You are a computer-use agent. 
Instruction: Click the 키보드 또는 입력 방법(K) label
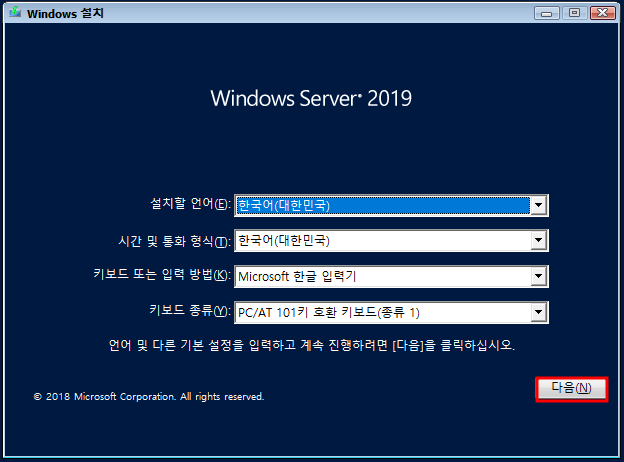point(162,274)
